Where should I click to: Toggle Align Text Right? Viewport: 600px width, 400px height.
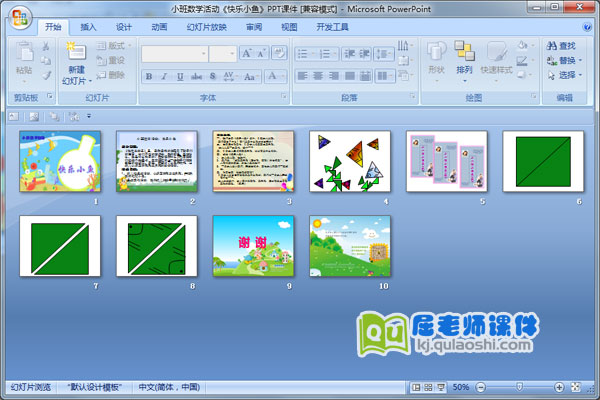334,76
